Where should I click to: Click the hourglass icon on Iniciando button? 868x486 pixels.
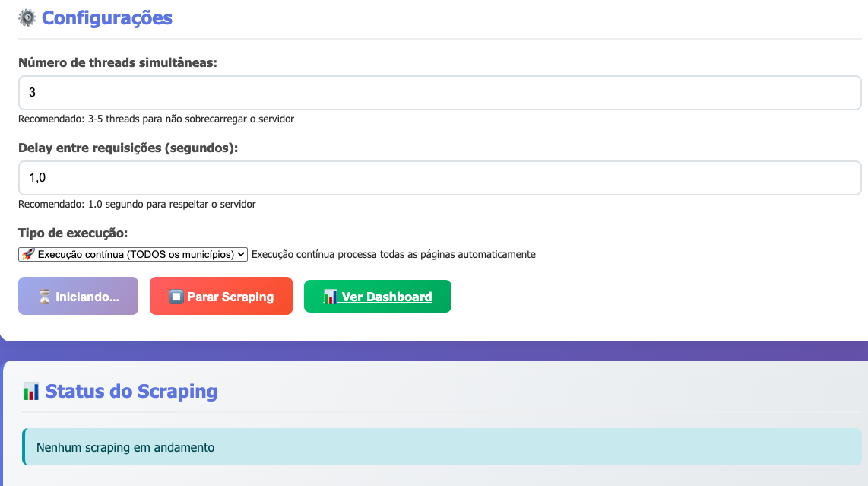click(45, 297)
